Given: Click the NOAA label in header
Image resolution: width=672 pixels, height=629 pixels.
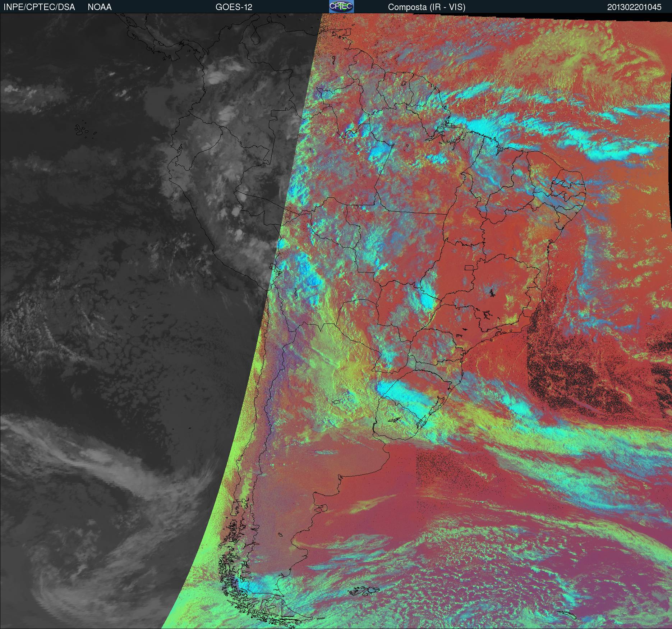Looking at the screenshot, I should click(100, 7).
